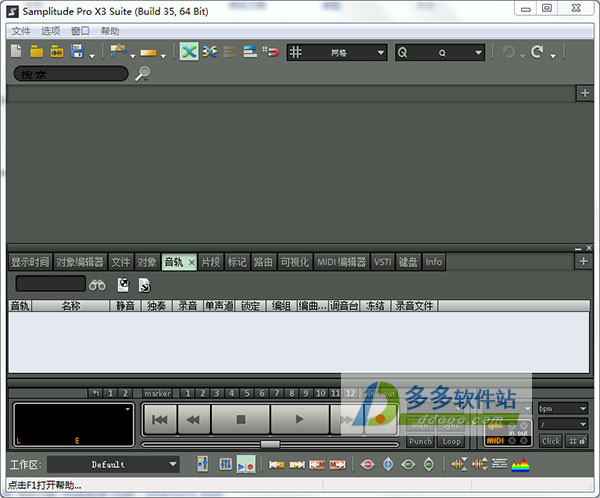Open the grid snap mode dropdown
Viewport: 600px width, 498px height.
click(x=337, y=52)
